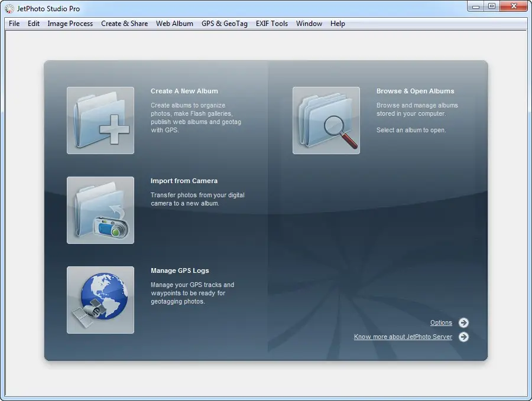Viewport: 532px width, 401px height.
Task: Click the Manage GPS Logs globe icon
Action: click(100, 300)
